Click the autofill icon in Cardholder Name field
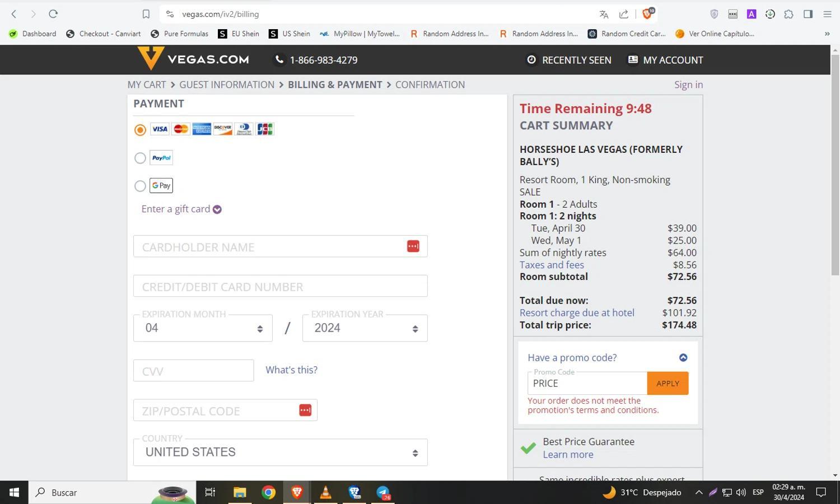The height and width of the screenshot is (504, 840). [413, 246]
